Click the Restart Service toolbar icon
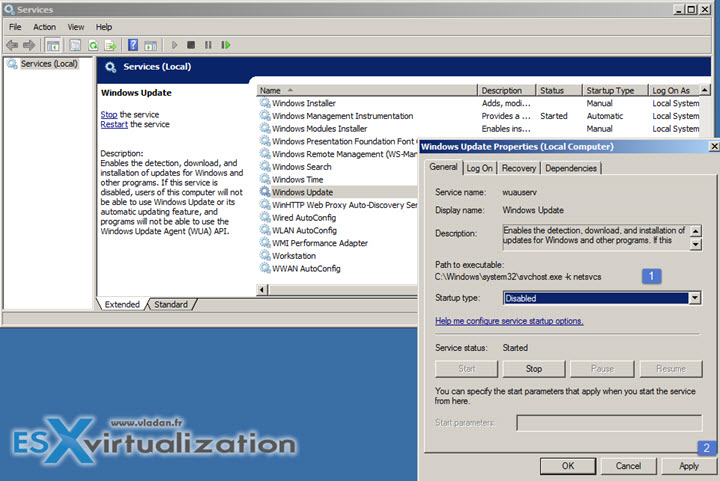 point(225,45)
